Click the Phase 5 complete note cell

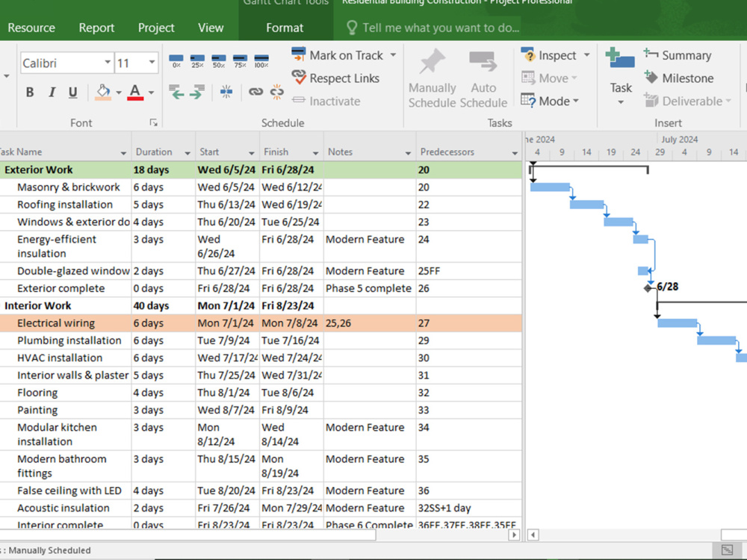[371, 288]
